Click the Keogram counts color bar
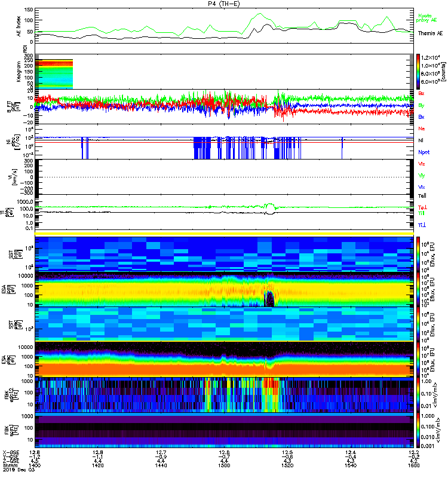Screen dimensions: 448x478 pyautogui.click(x=418, y=72)
